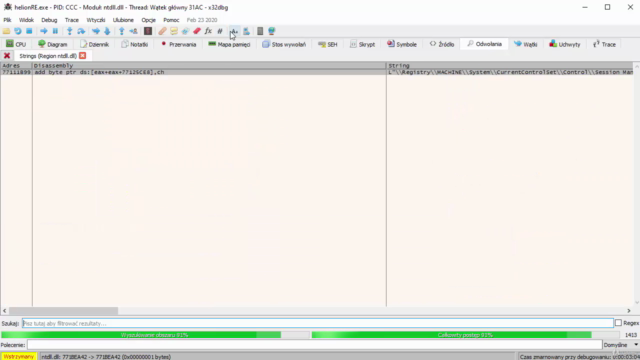Open the calculator toolbar icon
640x360 pixels.
coord(260,31)
